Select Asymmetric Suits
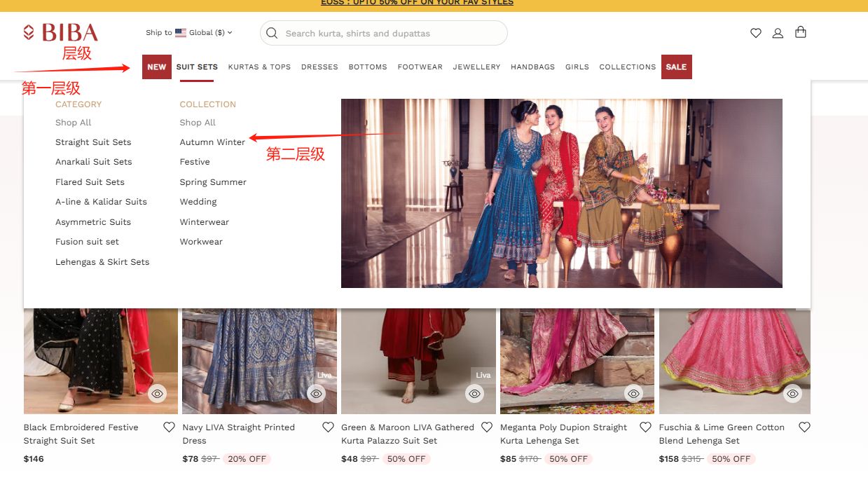Viewport: 868px width, 487px height. click(x=93, y=222)
